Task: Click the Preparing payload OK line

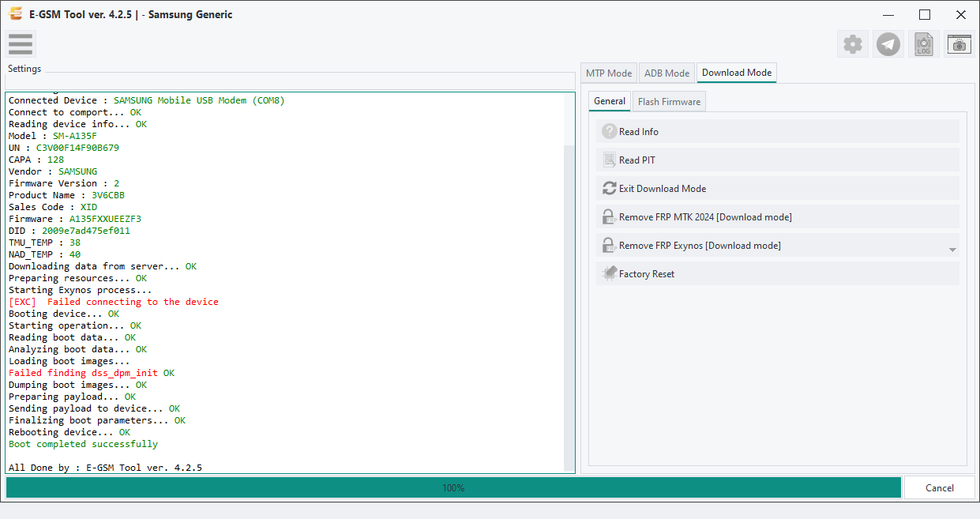Action: click(72, 397)
